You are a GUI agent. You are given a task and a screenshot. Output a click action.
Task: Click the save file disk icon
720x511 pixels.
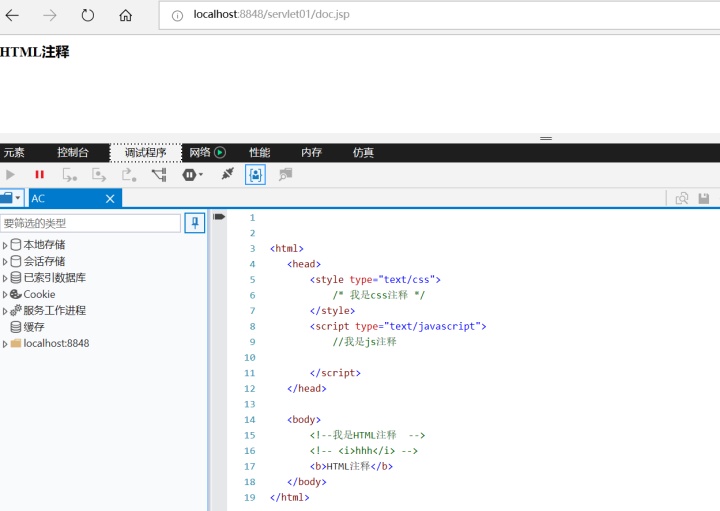click(703, 198)
